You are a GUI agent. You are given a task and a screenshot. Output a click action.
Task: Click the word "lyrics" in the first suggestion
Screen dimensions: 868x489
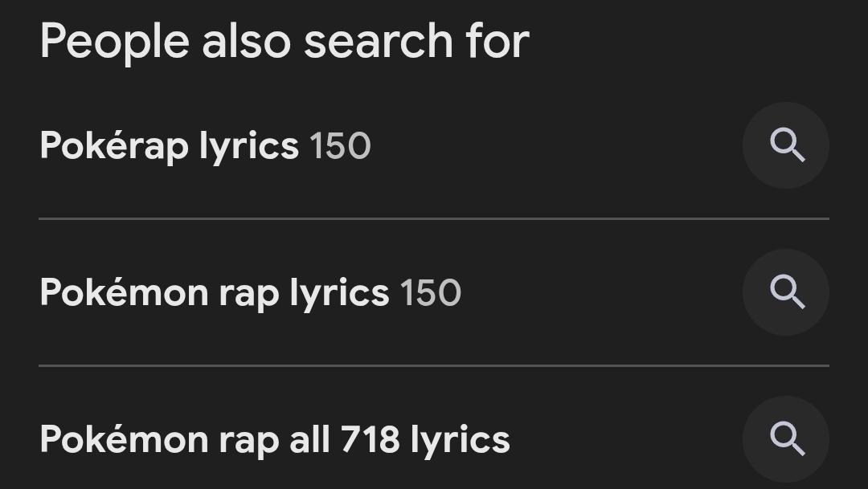248,147
